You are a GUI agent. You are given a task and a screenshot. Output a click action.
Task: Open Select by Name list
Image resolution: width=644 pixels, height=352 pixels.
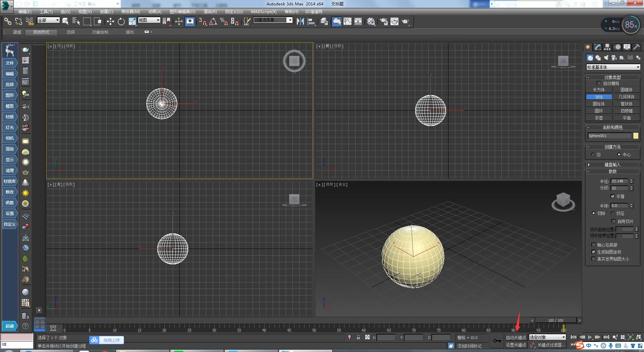(x=76, y=21)
